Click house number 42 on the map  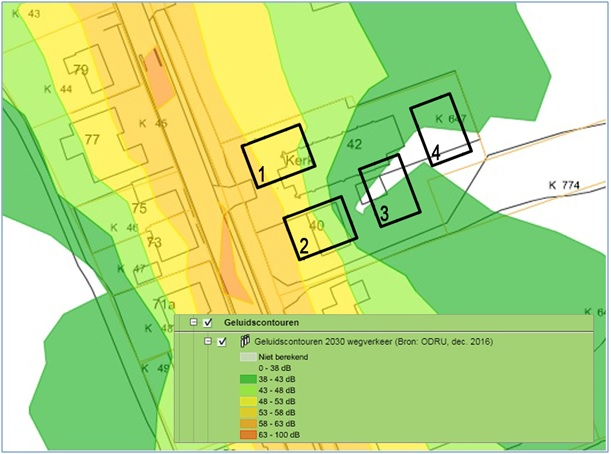click(x=353, y=144)
